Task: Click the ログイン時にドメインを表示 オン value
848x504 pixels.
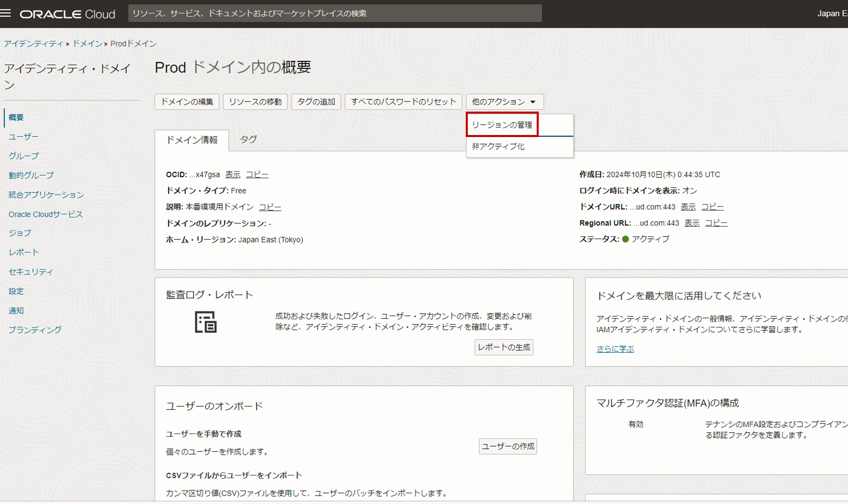Action: 689,191
